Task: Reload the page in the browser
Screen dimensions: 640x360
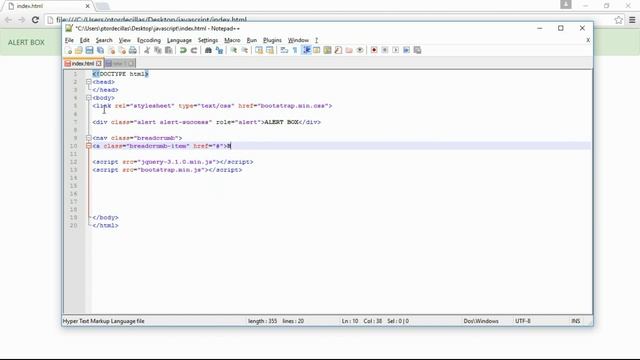Action: click(x=35, y=20)
